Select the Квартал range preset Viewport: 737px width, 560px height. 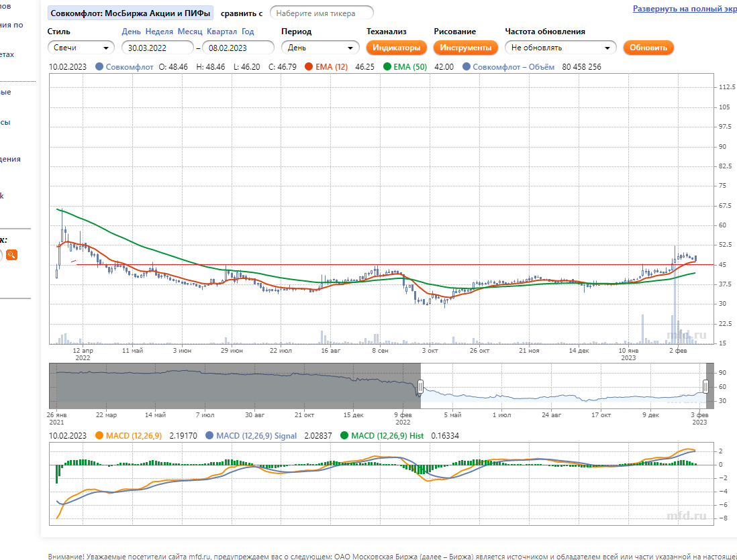[222, 32]
